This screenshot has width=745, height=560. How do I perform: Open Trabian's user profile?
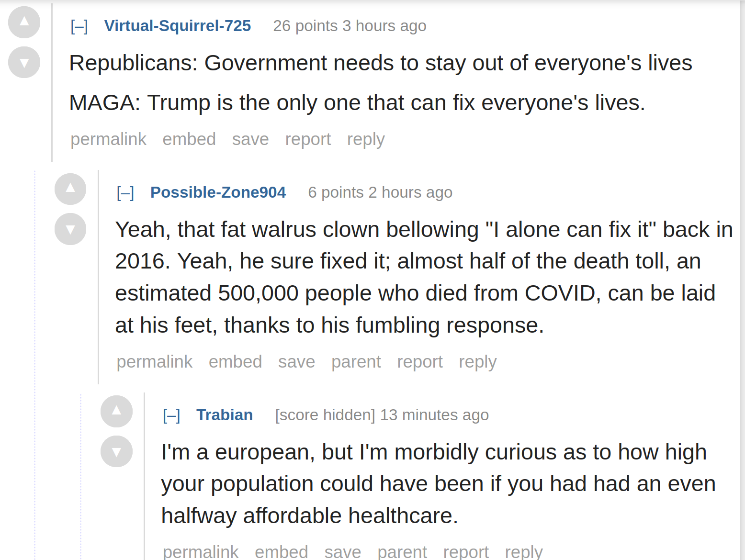225,415
